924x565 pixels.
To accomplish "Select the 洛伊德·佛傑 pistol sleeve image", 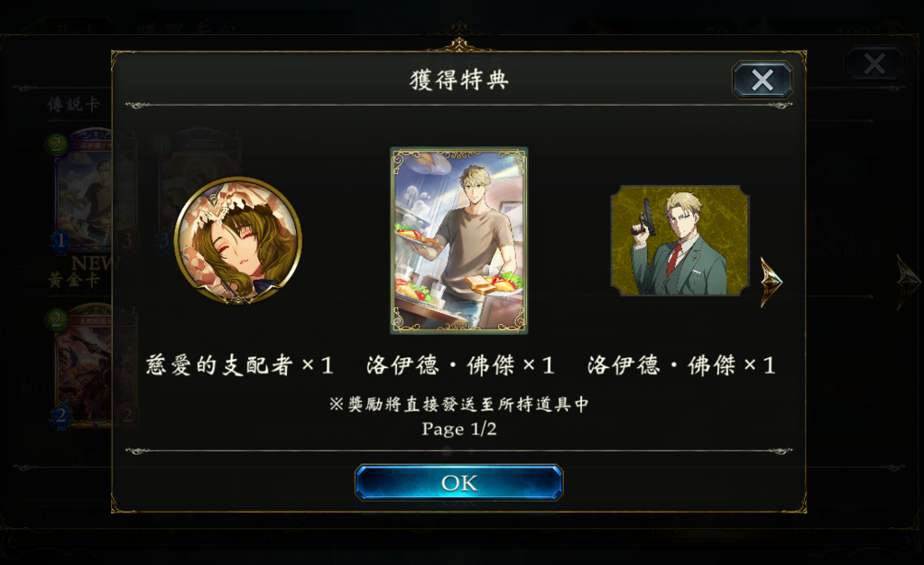I will (x=680, y=240).
